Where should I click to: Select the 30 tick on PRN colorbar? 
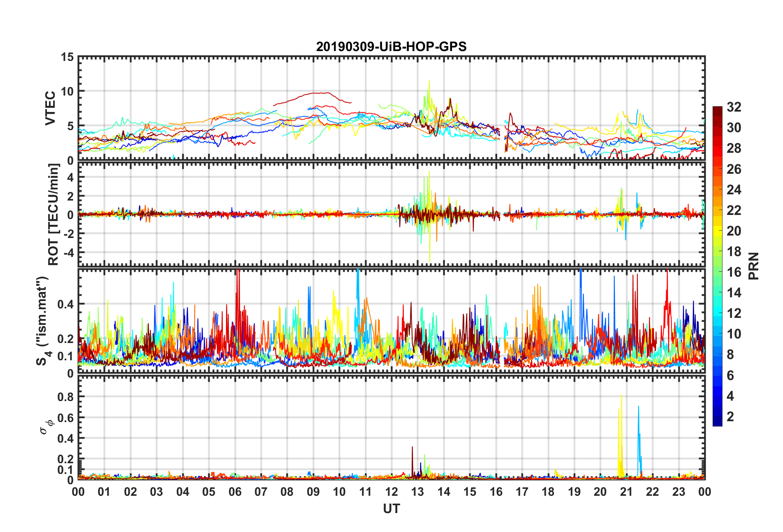(734, 128)
